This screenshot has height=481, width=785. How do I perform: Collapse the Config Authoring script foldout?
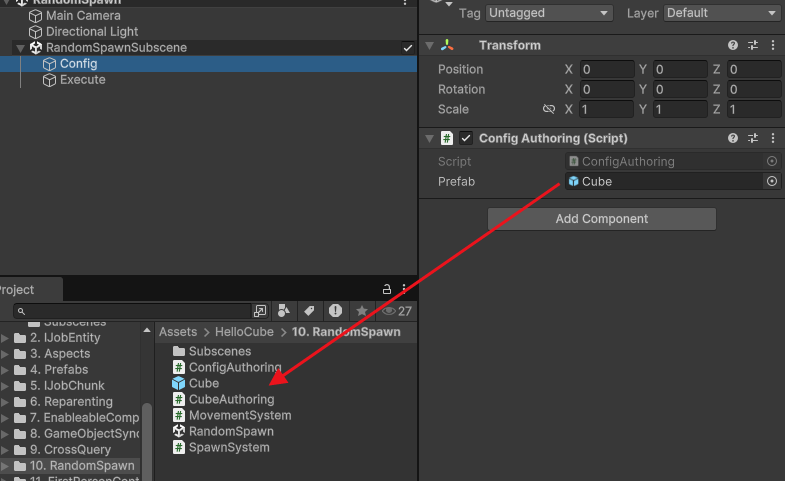click(x=430, y=139)
